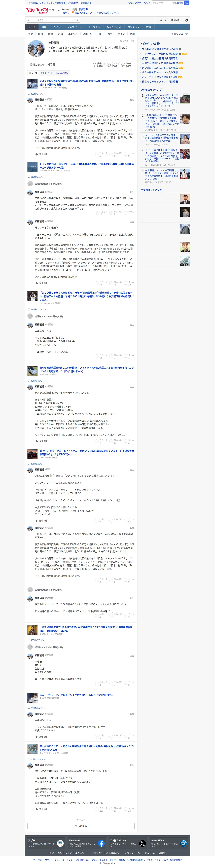Open the マイページ button
Viewport: 215px width, 868px height.
click(x=161, y=20)
